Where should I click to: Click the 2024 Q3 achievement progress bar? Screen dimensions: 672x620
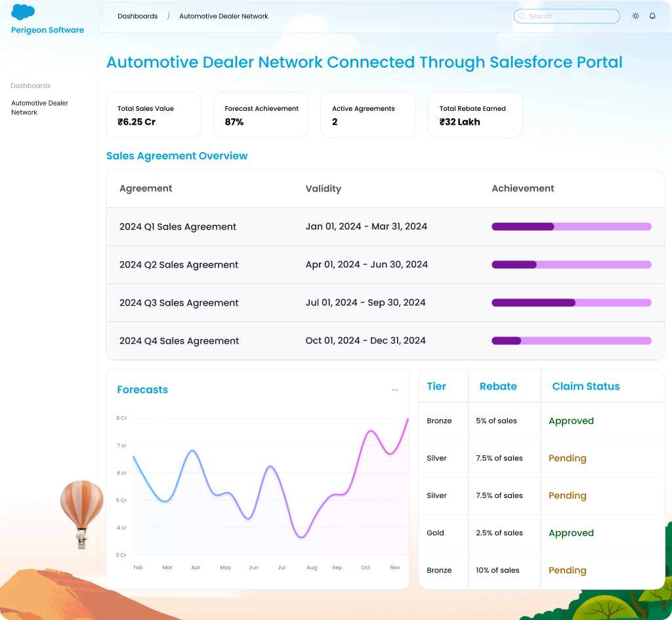[571, 302]
